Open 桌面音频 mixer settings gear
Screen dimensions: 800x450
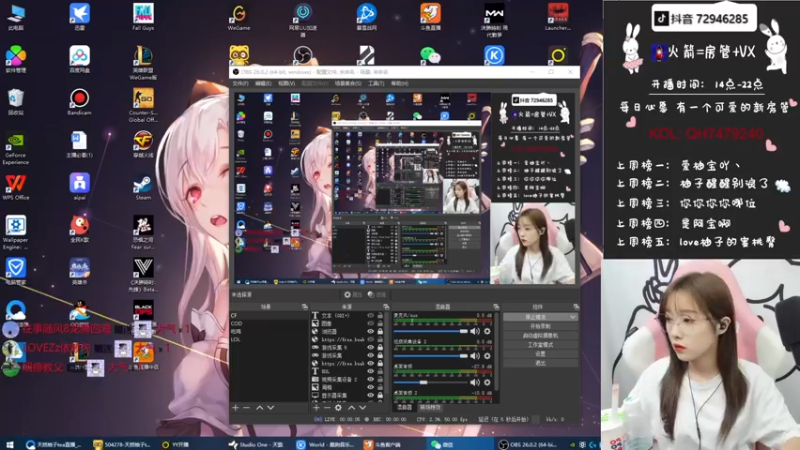pos(487,382)
